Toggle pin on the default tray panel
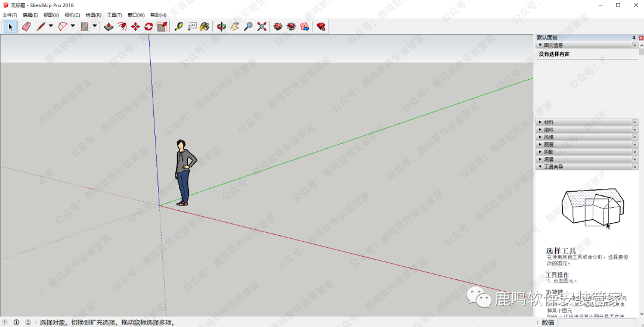This screenshot has width=644, height=327. coord(634,38)
